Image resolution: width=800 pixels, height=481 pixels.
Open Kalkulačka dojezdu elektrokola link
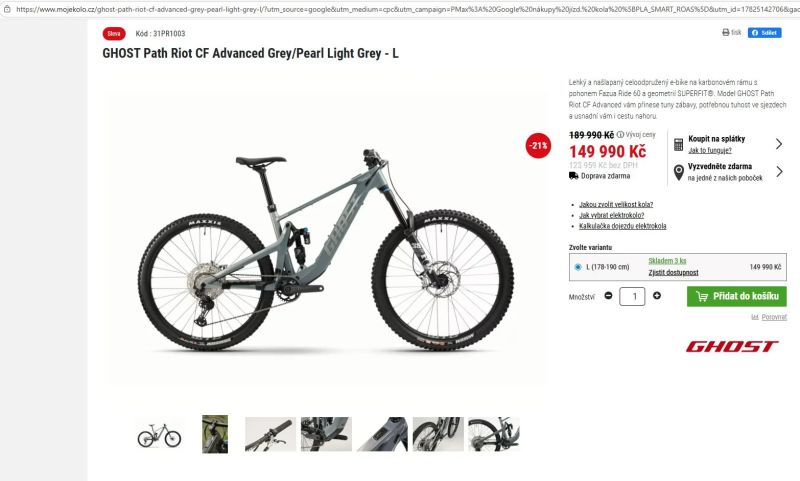coord(622,226)
